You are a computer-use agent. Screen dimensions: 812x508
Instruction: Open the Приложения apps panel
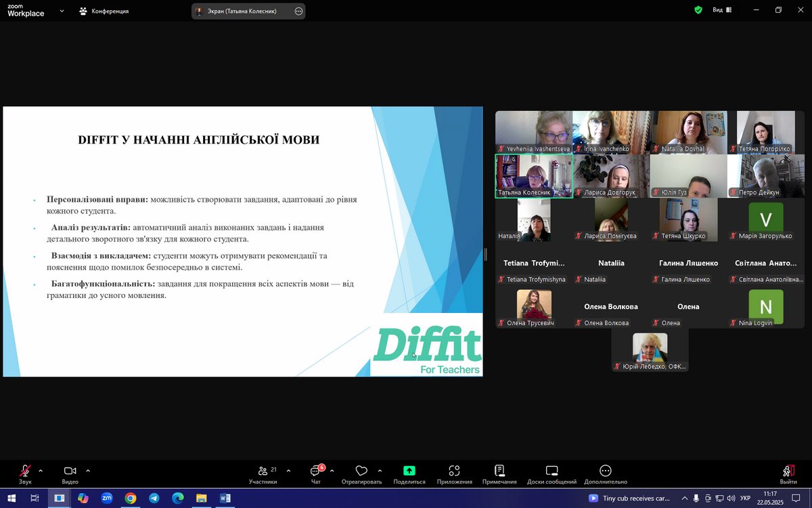(x=454, y=474)
